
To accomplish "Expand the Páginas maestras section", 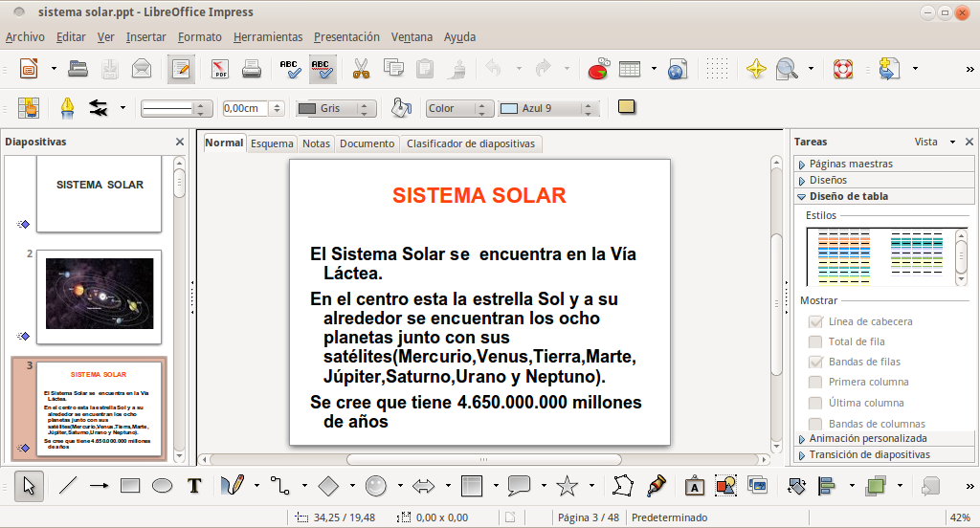I will [x=851, y=164].
